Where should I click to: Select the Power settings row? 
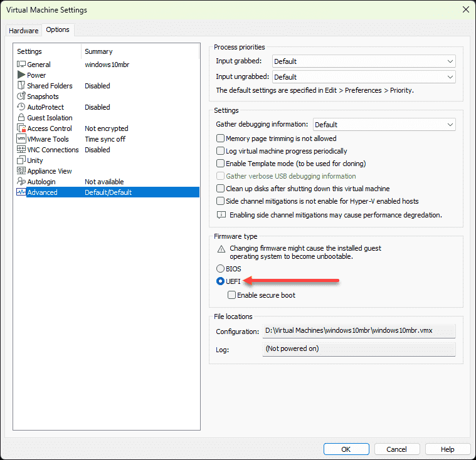[x=108, y=75]
